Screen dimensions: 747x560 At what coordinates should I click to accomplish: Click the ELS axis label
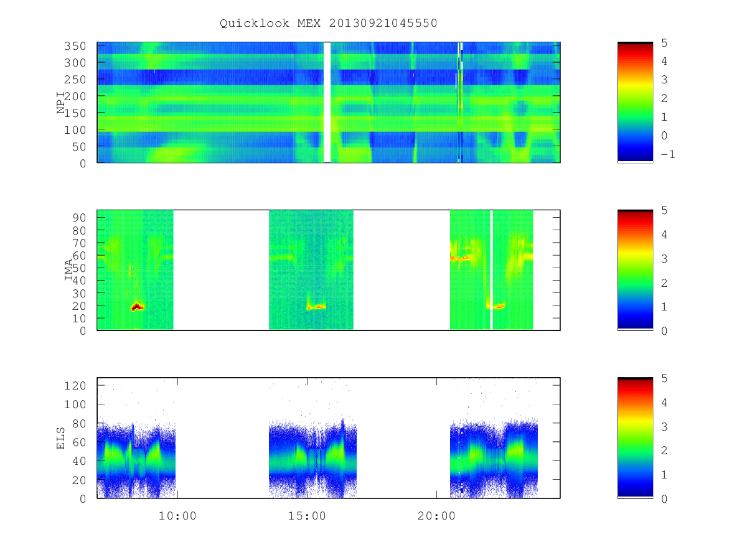[61, 437]
